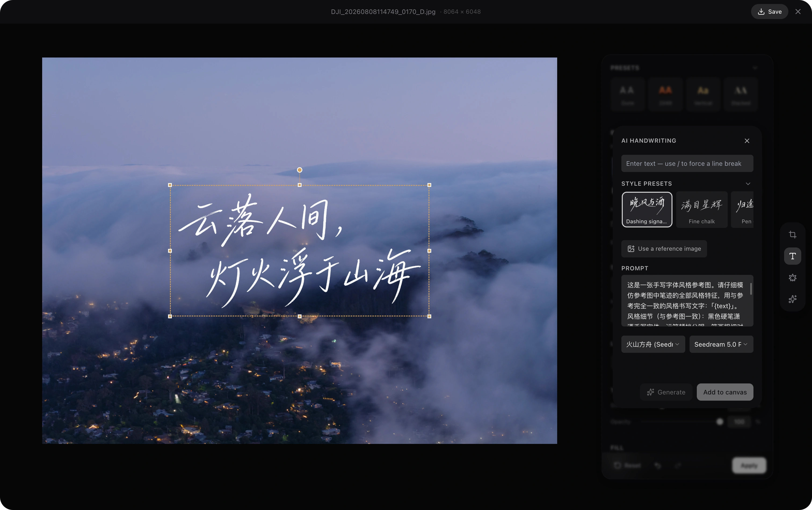
Task: Select the Pen style preset
Action: pyautogui.click(x=742, y=210)
